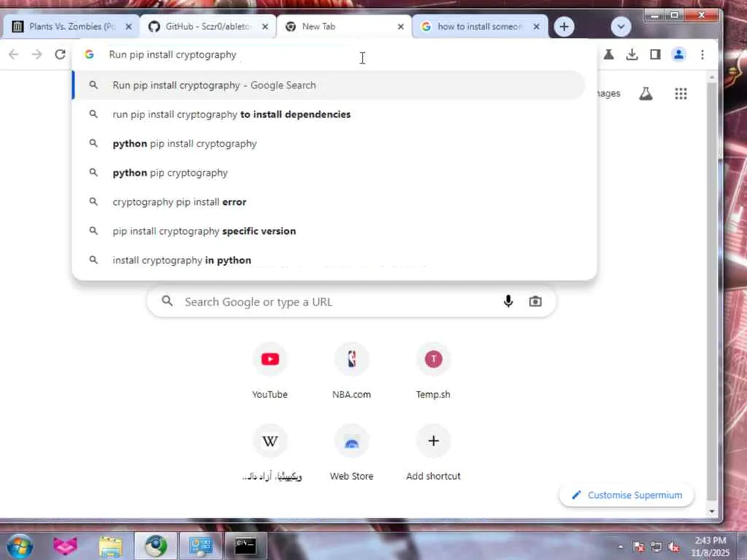Click the Search Labs flask icon on the page
The height and width of the screenshot is (560, 747).
646,93
